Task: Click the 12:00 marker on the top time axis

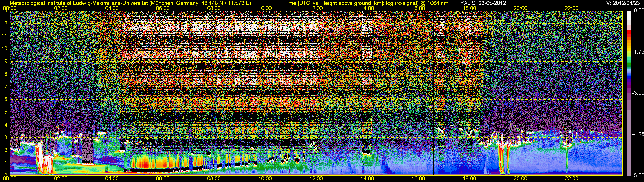Action: [x=316, y=8]
